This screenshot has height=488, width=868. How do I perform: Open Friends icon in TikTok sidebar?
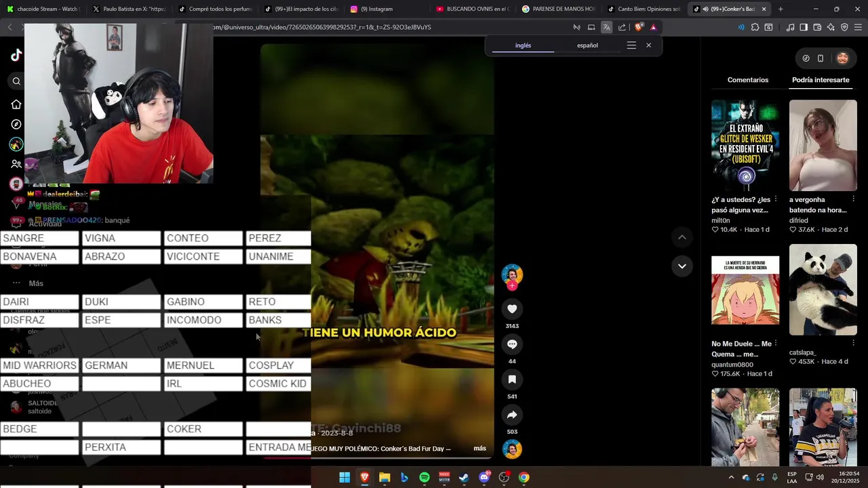pyautogui.click(x=16, y=164)
